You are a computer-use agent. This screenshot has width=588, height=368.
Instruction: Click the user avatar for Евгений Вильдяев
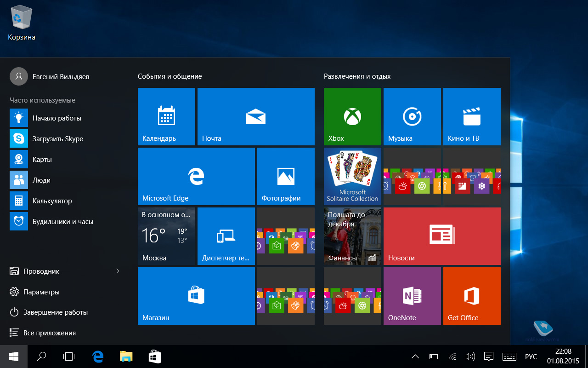(x=19, y=76)
